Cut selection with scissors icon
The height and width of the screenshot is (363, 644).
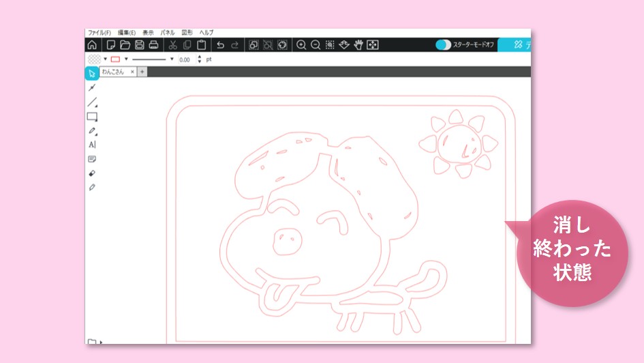pyautogui.click(x=173, y=45)
